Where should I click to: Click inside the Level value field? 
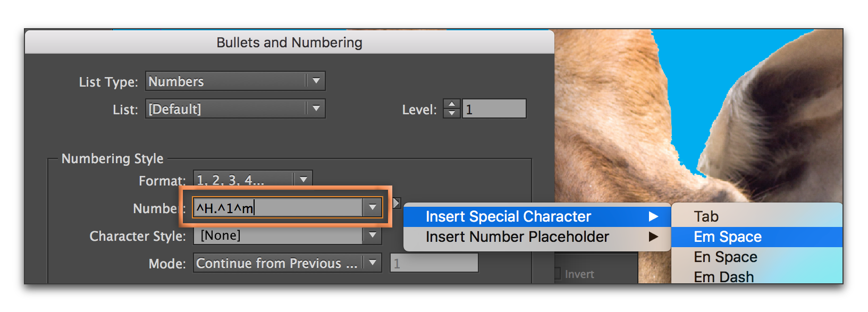(x=494, y=109)
